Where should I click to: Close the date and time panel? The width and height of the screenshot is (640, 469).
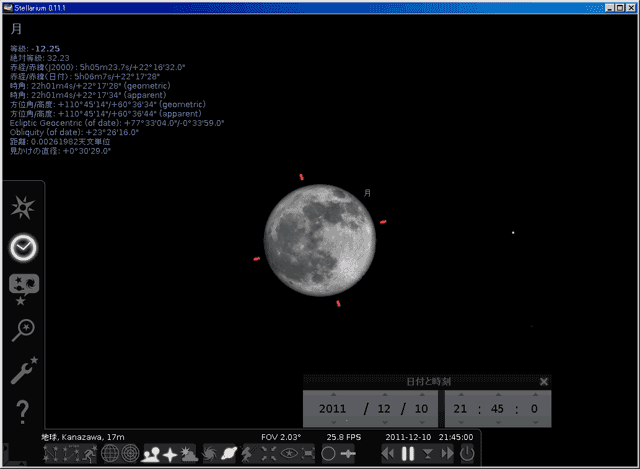(544, 381)
